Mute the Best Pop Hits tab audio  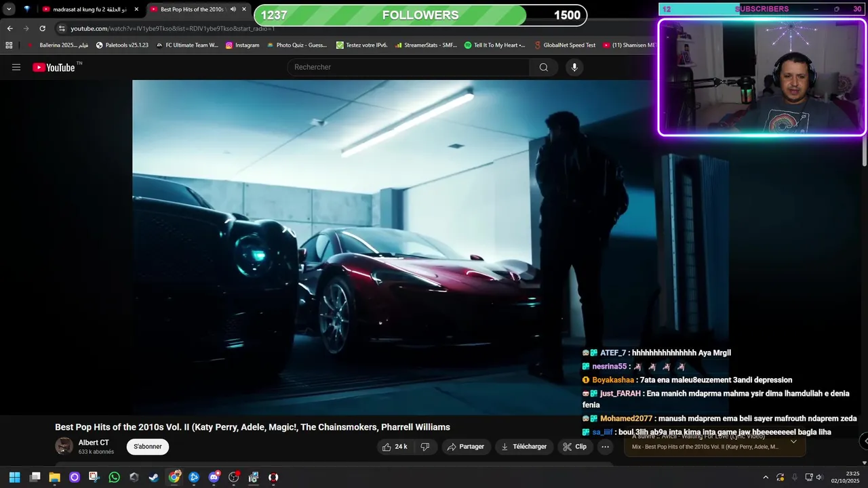click(233, 9)
